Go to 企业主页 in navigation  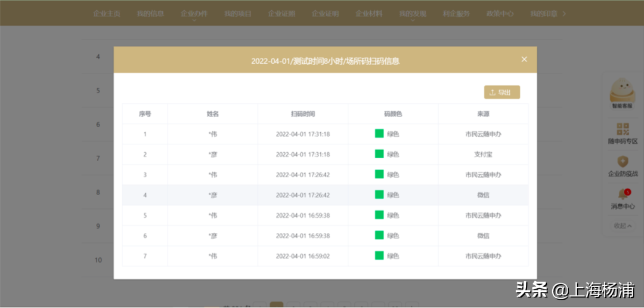107,14
